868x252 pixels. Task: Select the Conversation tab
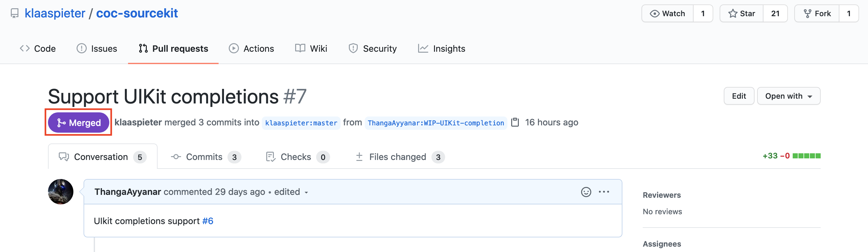click(102, 157)
